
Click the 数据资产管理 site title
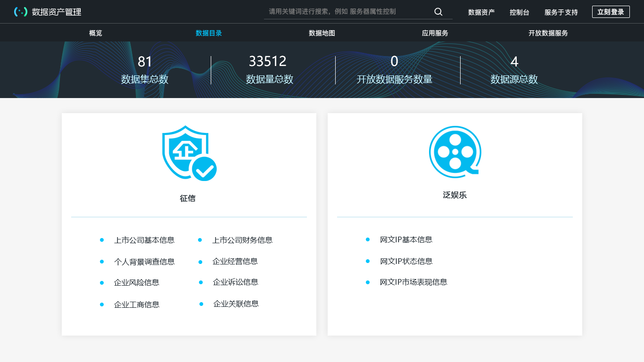57,12
